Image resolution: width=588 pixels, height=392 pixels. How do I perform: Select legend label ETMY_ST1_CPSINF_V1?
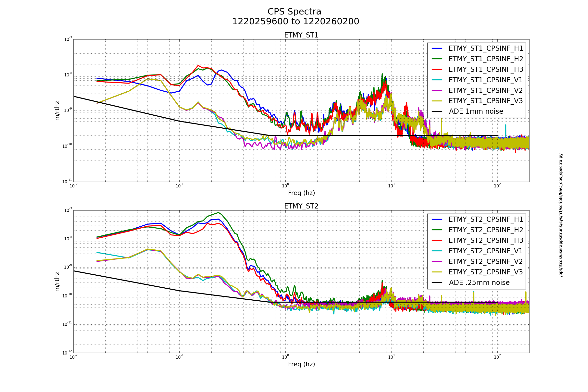[x=486, y=80]
